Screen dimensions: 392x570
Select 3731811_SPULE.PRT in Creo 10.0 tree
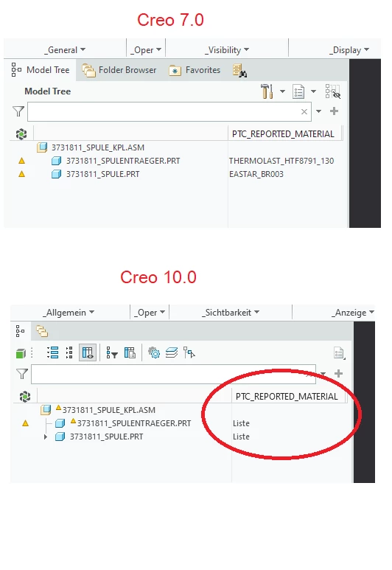(x=106, y=437)
